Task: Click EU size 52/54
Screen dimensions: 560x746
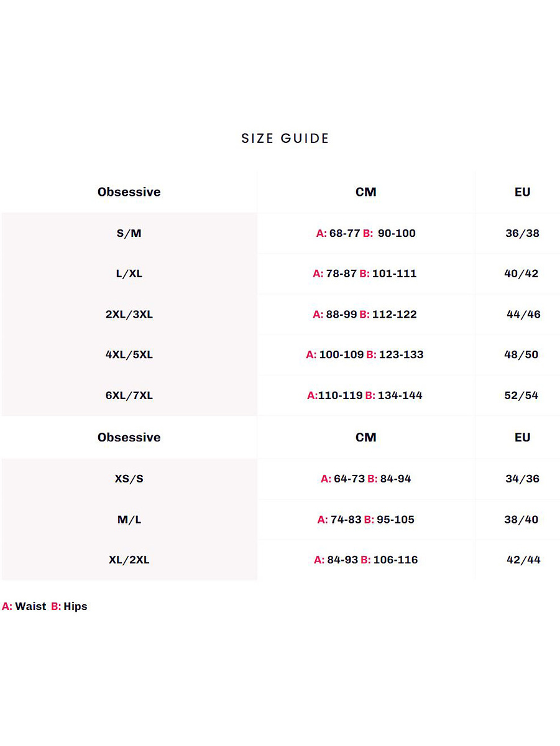Action: point(521,395)
